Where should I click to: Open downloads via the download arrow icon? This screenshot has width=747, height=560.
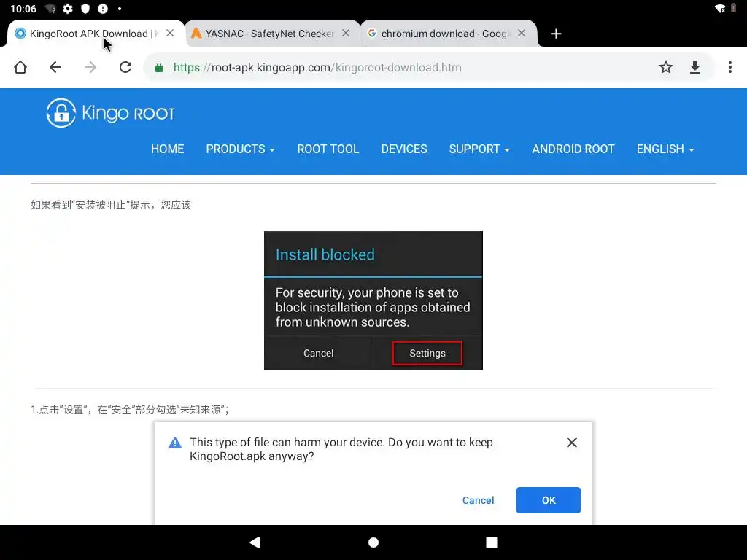695,67
